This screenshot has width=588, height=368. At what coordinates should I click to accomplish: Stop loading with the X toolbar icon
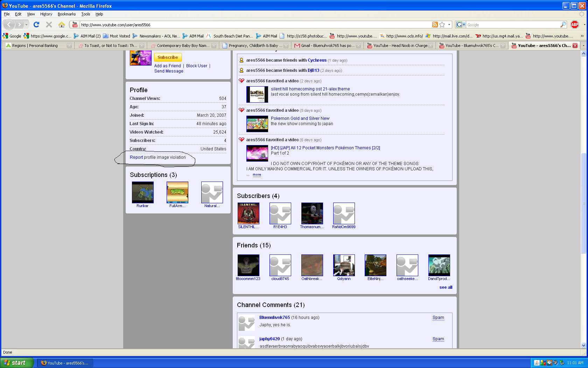[49, 25]
